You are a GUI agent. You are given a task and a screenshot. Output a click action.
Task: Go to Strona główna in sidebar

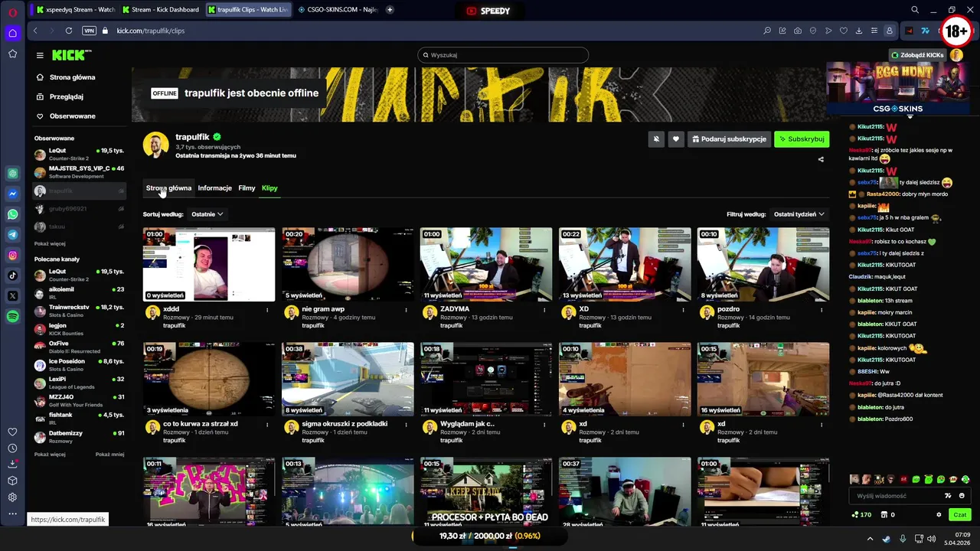72,77
